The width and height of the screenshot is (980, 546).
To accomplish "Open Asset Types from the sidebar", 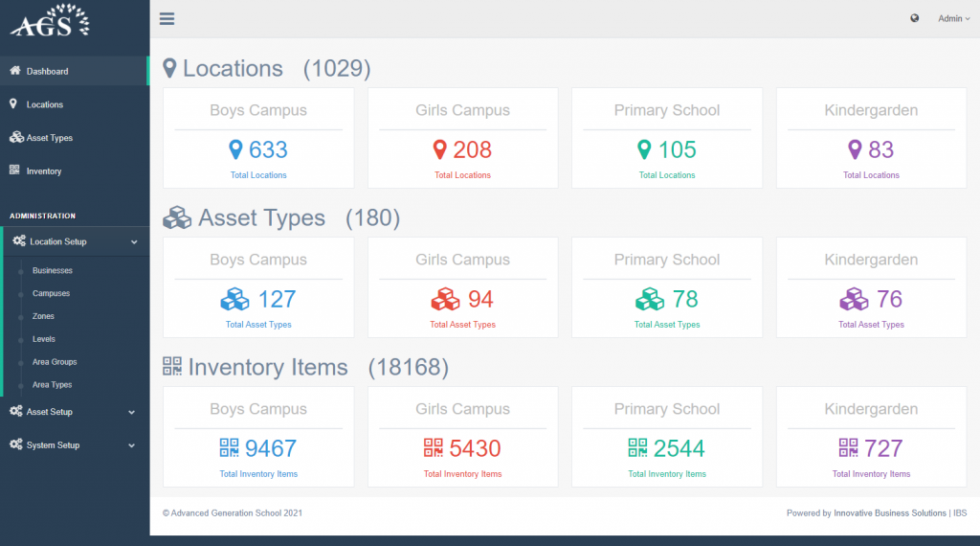I will (49, 138).
